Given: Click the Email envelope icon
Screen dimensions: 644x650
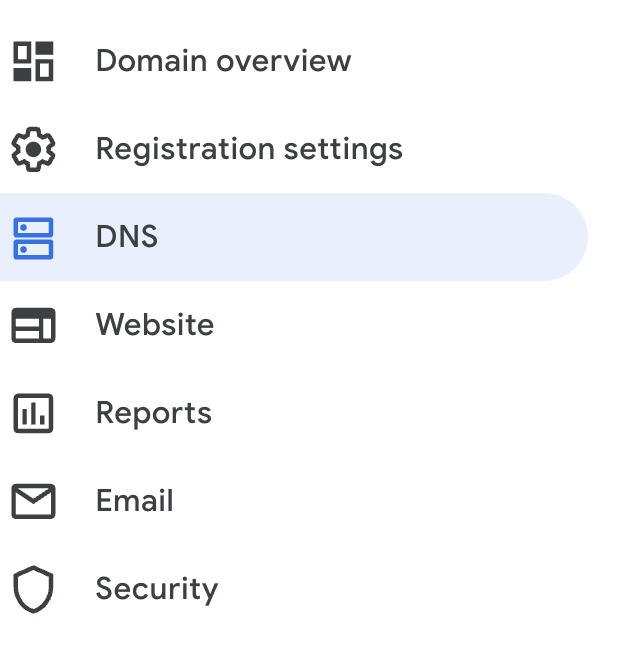Looking at the screenshot, I should pyautogui.click(x=33, y=501).
